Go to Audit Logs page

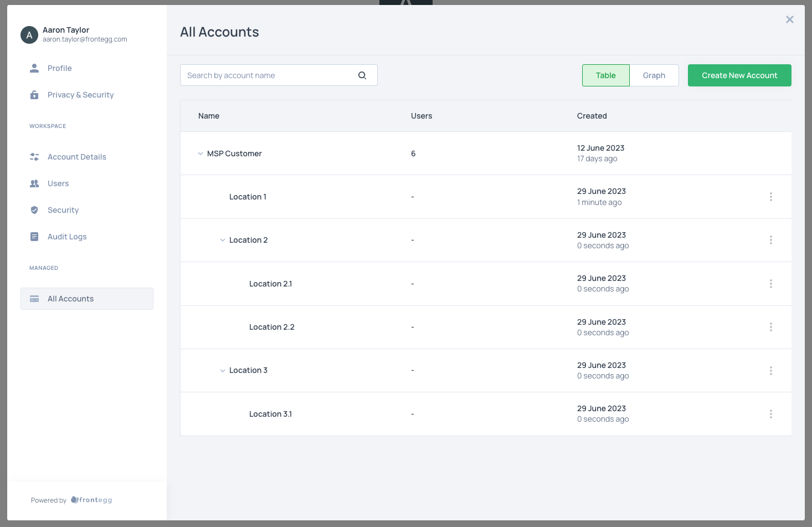[x=67, y=237]
